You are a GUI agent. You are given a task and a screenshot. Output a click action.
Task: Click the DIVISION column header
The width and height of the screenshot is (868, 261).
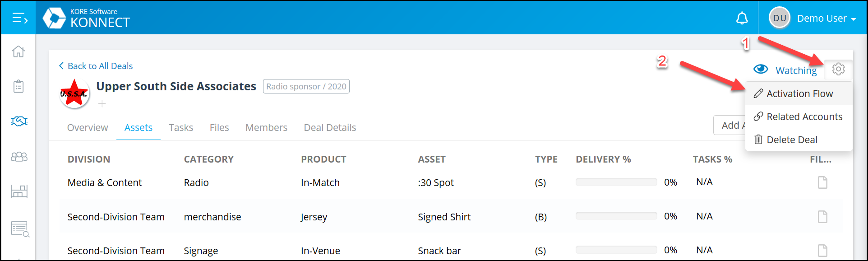(x=89, y=159)
